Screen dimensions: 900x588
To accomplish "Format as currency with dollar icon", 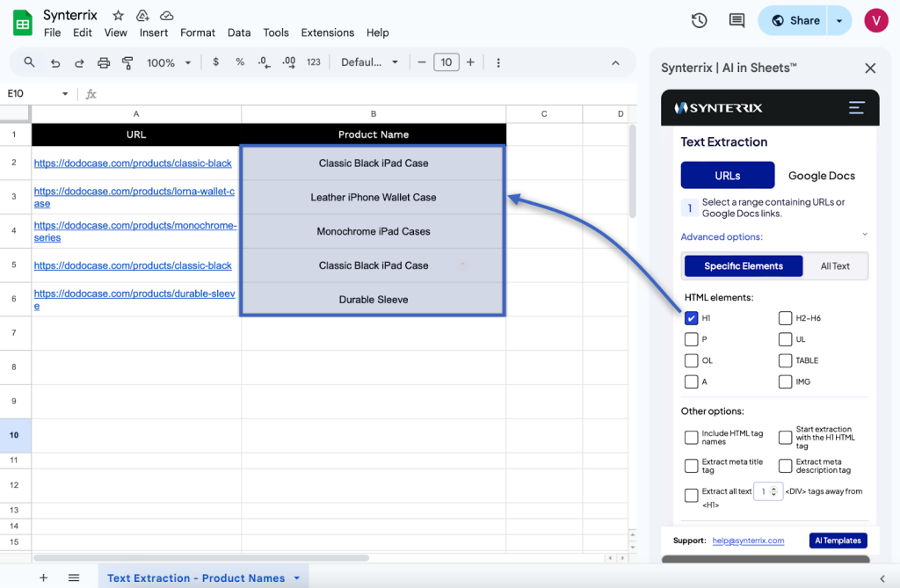I will point(216,62).
